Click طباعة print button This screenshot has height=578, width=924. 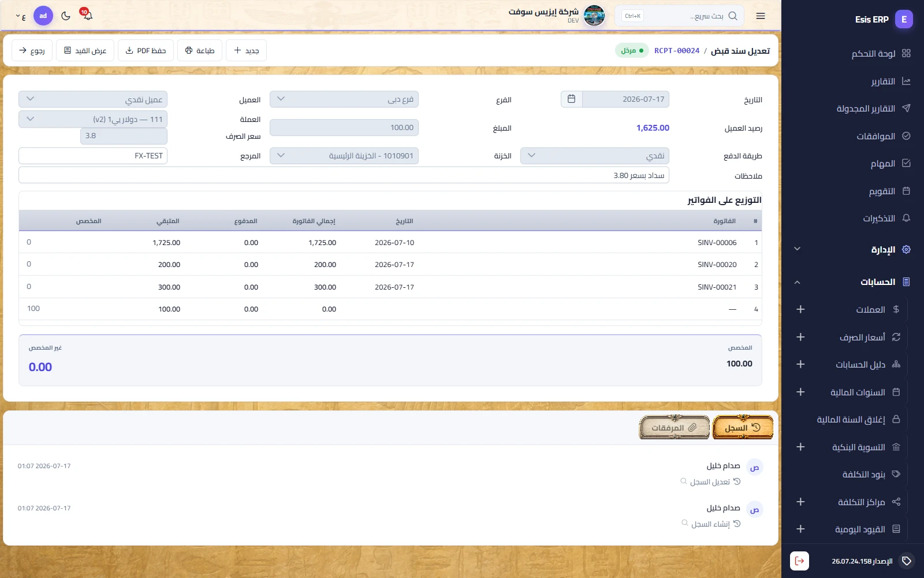(x=200, y=51)
